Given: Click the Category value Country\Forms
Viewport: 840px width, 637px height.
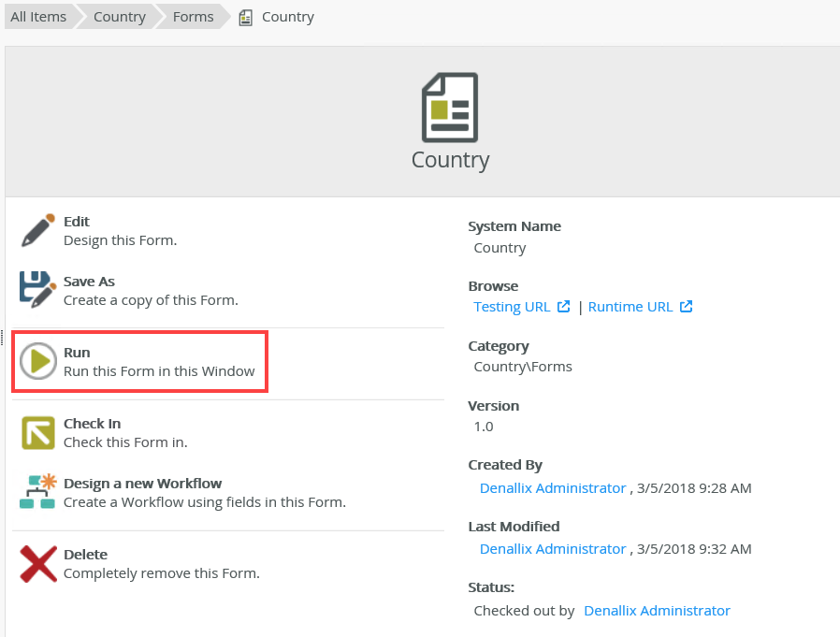Looking at the screenshot, I should (x=523, y=367).
